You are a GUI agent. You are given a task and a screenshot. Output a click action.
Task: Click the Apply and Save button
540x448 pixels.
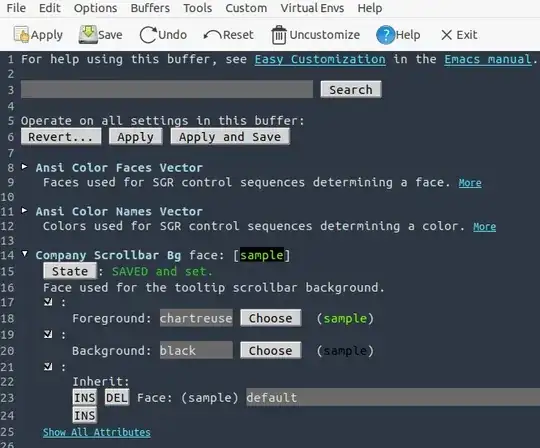click(230, 137)
